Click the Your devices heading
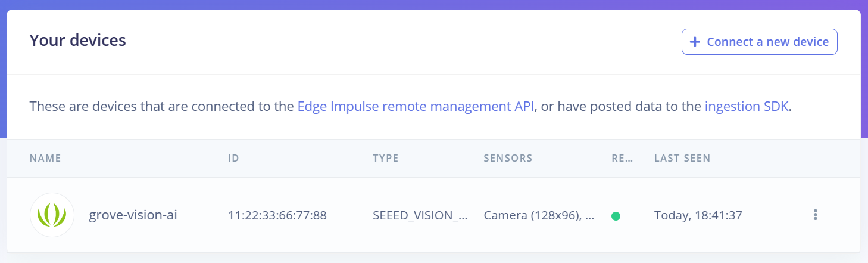 click(x=77, y=41)
